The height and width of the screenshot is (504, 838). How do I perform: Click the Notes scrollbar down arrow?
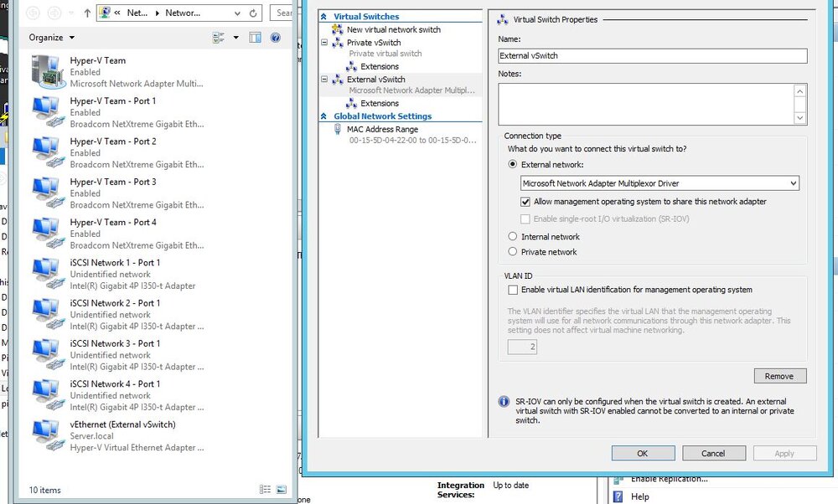799,117
